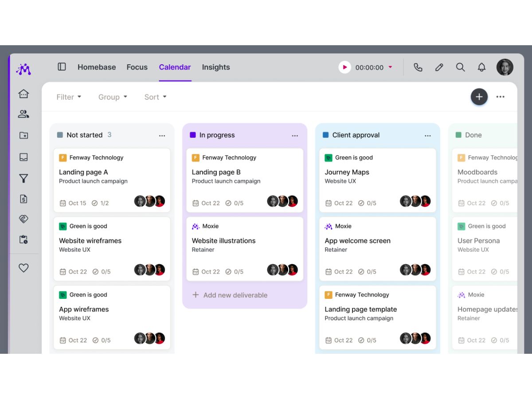Open the App welcome screen card
The width and height of the screenshot is (532, 399).
(378, 249)
